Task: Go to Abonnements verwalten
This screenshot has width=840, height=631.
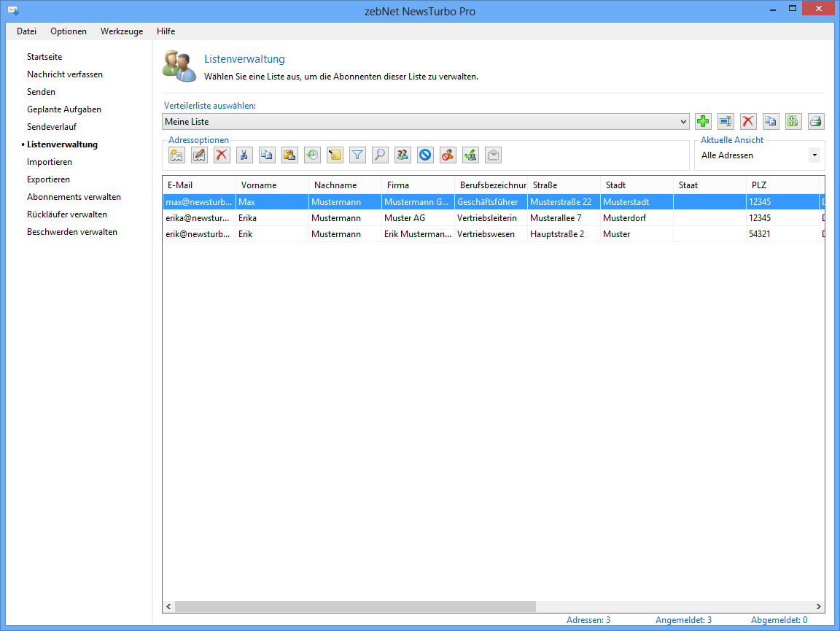Action: click(x=74, y=197)
